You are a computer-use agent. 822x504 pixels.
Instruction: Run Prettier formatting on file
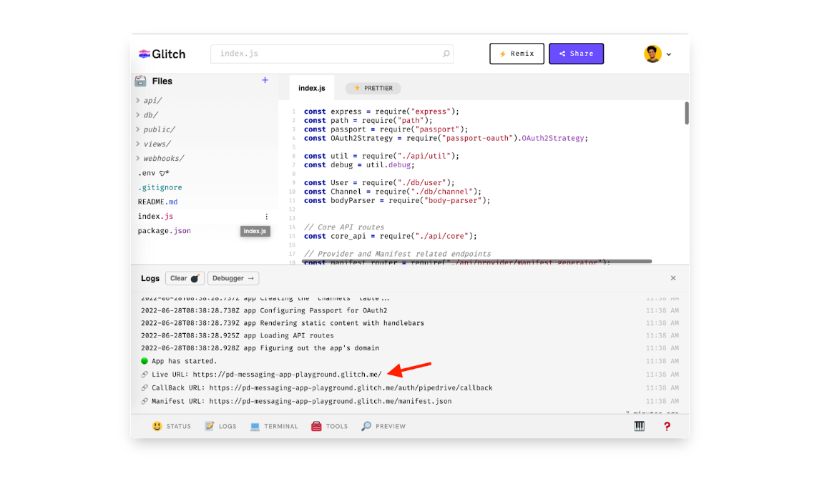point(373,88)
